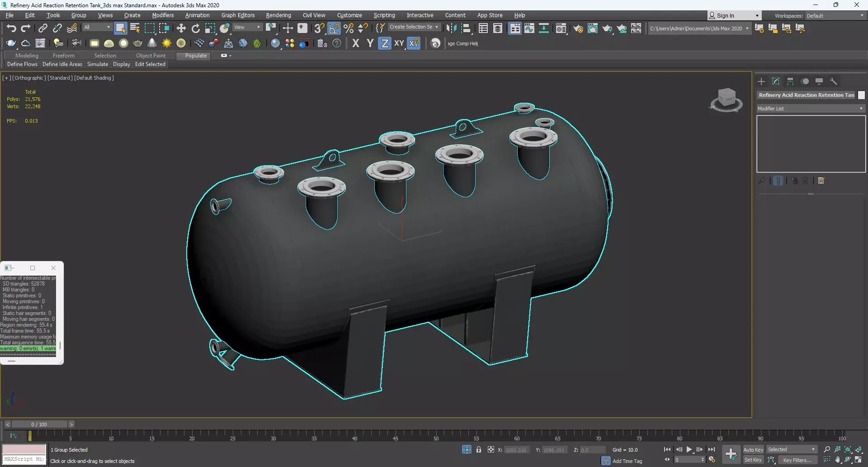This screenshot has width=868, height=467.
Task: Open Select by Name list icon
Action: [135, 29]
